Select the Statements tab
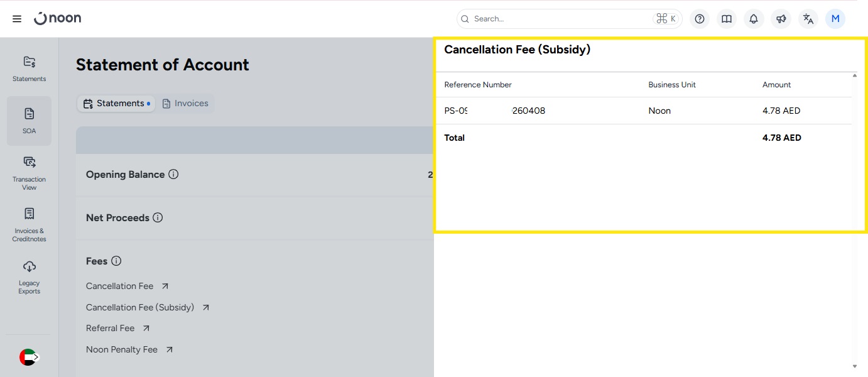This screenshot has height=377, width=868. (116, 104)
